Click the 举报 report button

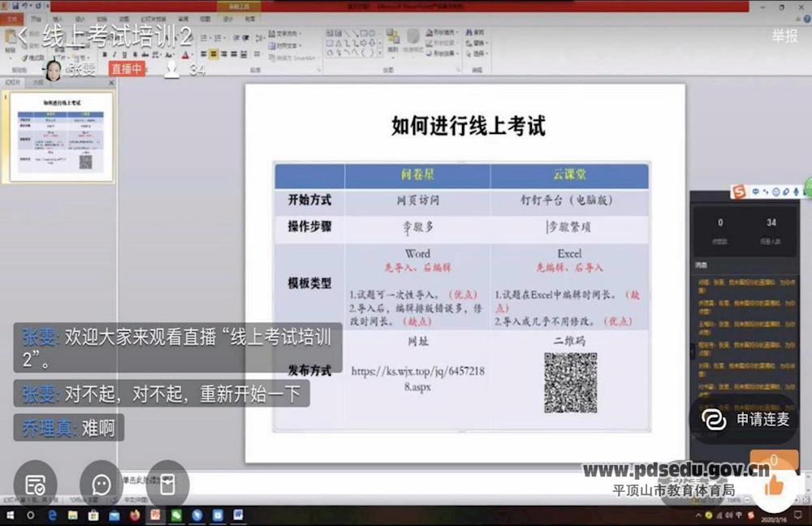pos(784,36)
